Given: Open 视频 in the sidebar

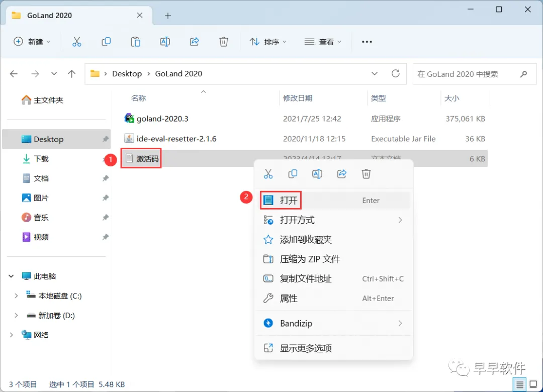Looking at the screenshot, I should point(35,237).
